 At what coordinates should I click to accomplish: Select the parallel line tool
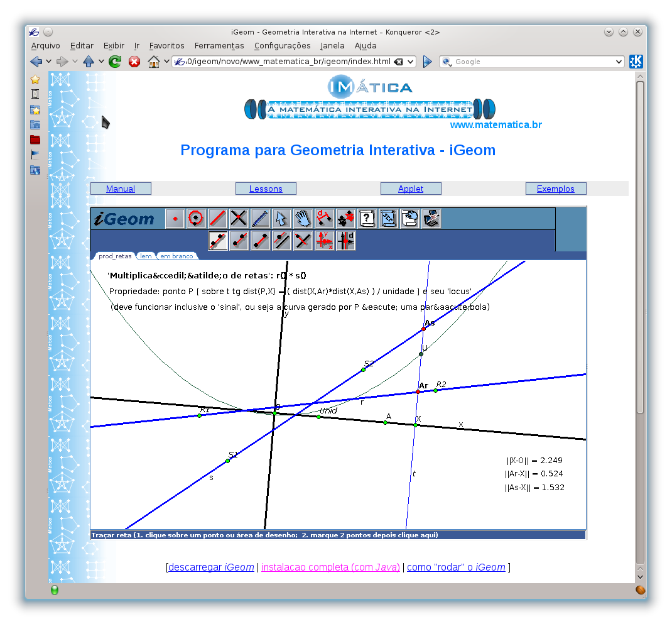pyautogui.click(x=281, y=240)
